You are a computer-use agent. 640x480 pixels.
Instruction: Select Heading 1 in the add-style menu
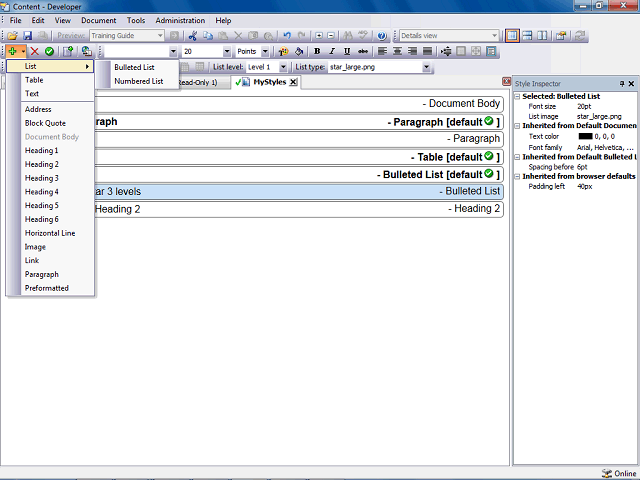point(42,151)
